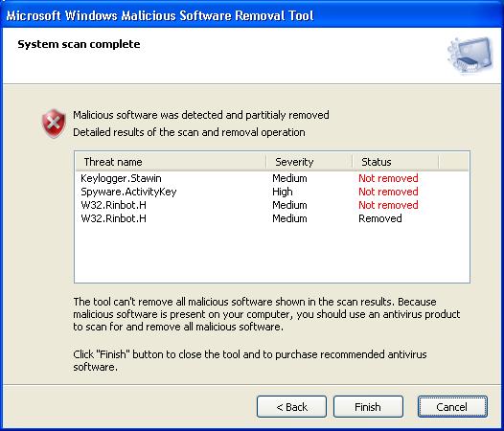Click Not removed status for Spyware.ActivityKey
Image resolution: width=504 pixels, height=431 pixels.
click(x=388, y=192)
